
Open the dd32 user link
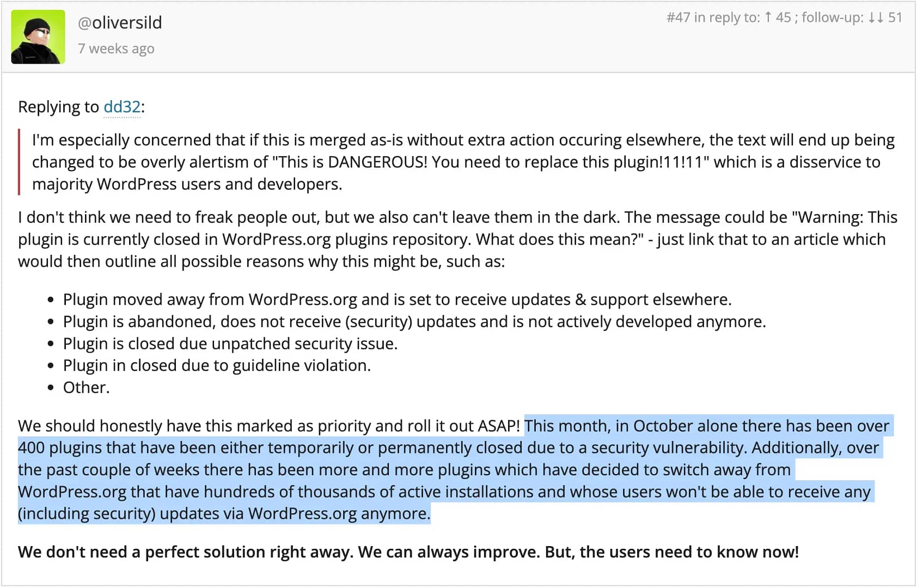[x=122, y=107]
